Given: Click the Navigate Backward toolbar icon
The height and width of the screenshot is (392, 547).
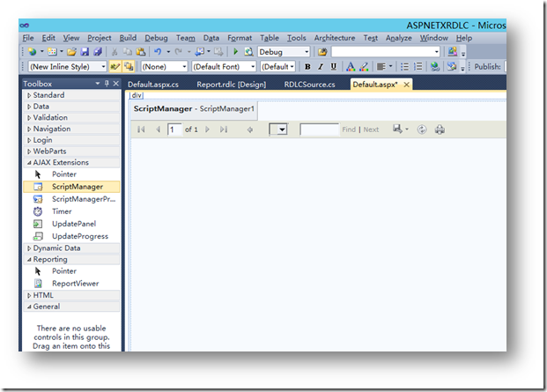Looking at the screenshot, I should pyautogui.click(x=200, y=52).
